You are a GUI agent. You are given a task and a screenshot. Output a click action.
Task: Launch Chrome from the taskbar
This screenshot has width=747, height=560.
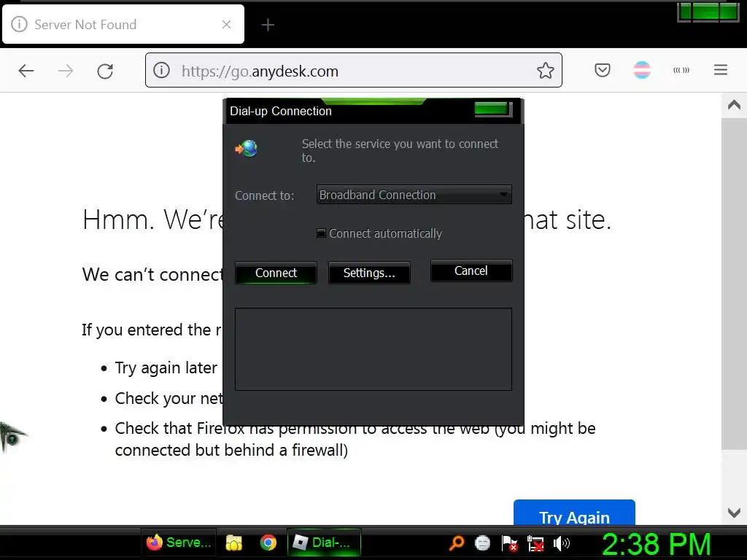tap(268, 542)
